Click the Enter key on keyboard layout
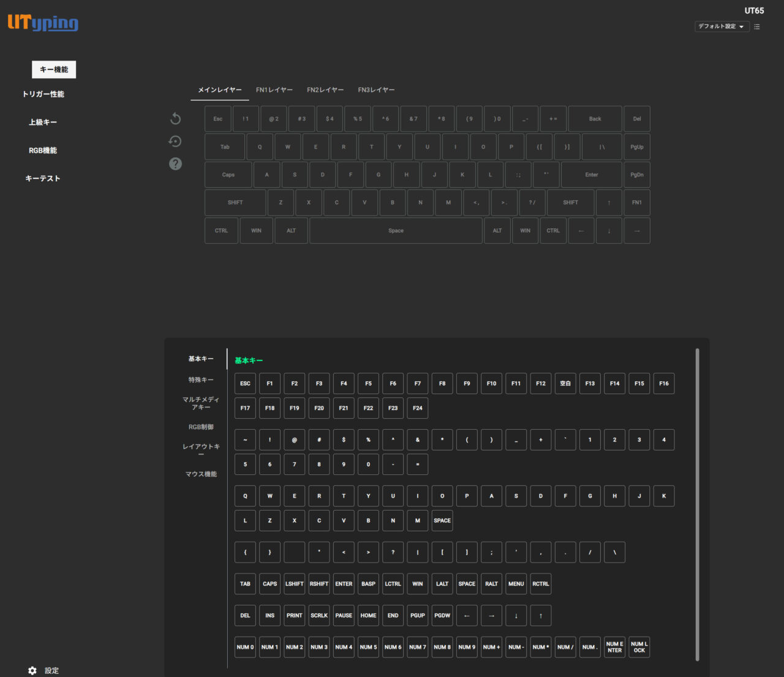Viewport: 784px width, 677px height. pos(591,175)
